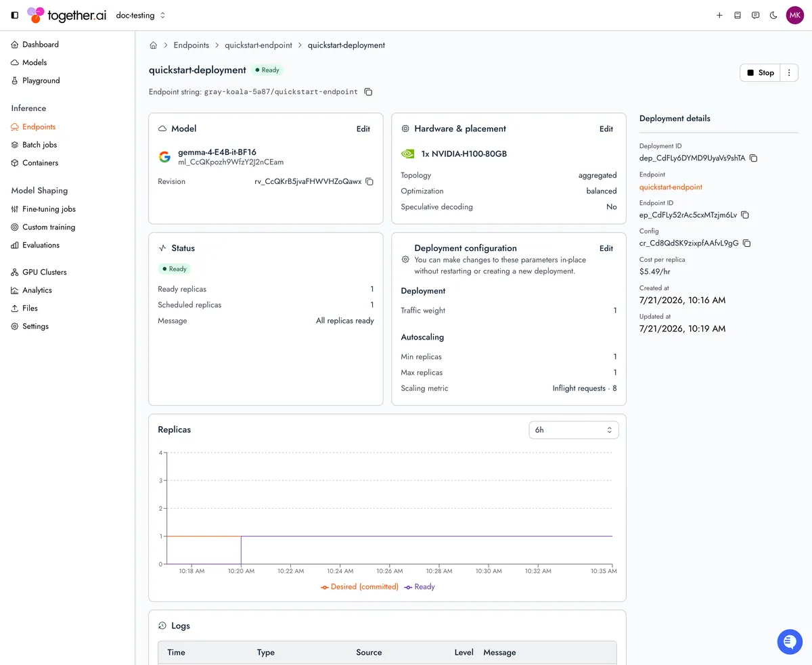Viewport: 812px width, 665px height.
Task: Click the Ready badge beside deployment title
Action: coord(267,70)
